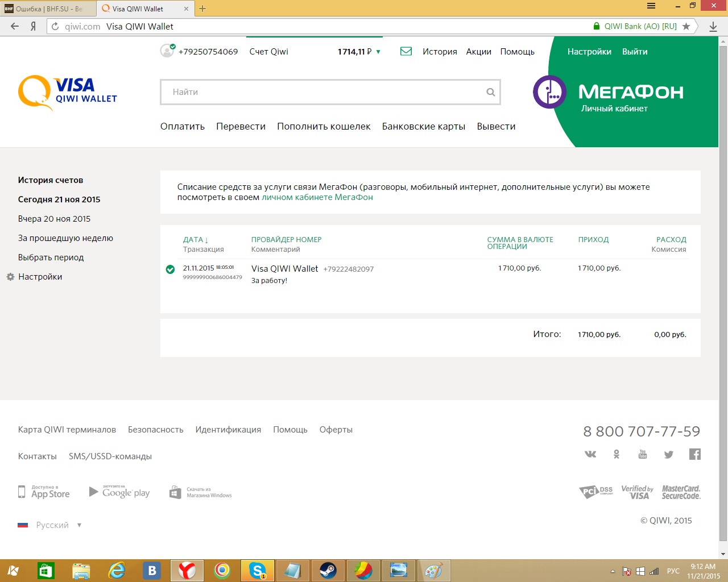Select За прошедшую неделю filter

pos(65,238)
